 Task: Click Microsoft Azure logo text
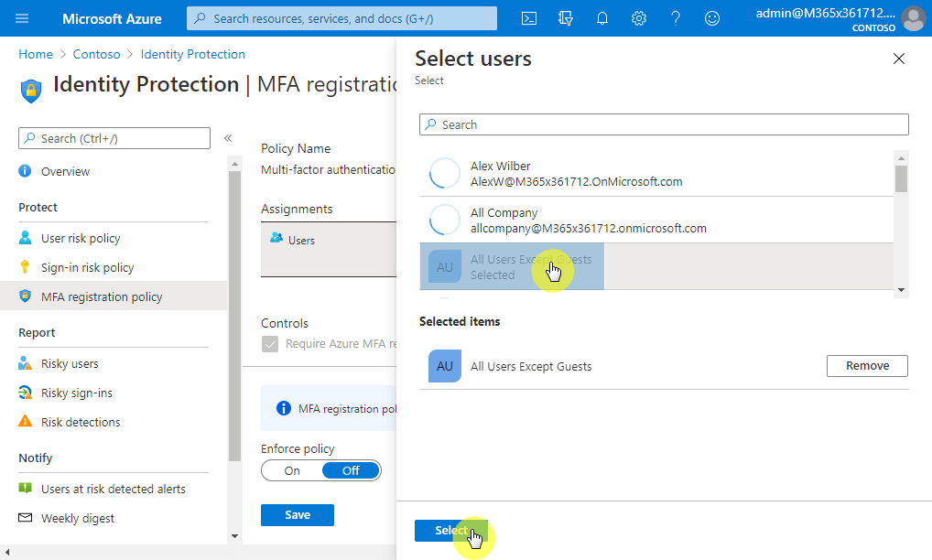click(x=112, y=18)
